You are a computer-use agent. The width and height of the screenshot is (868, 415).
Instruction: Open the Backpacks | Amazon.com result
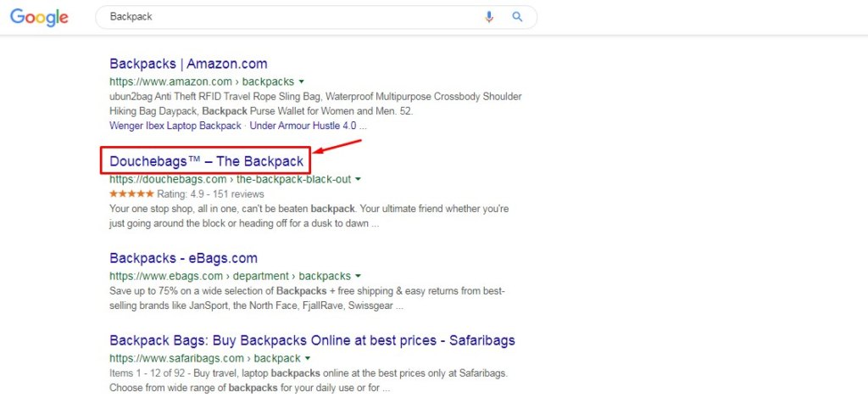(188, 64)
